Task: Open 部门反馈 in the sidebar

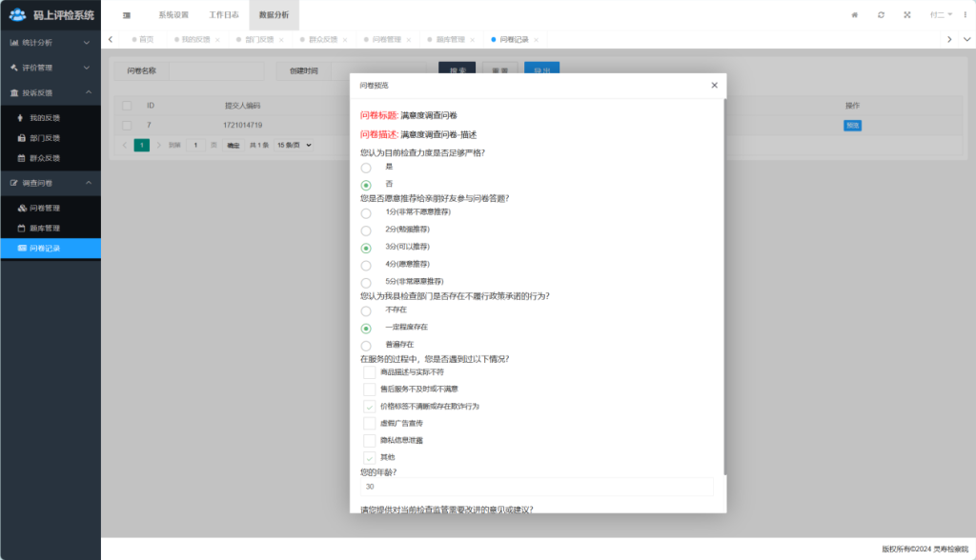Action: pos(44,138)
